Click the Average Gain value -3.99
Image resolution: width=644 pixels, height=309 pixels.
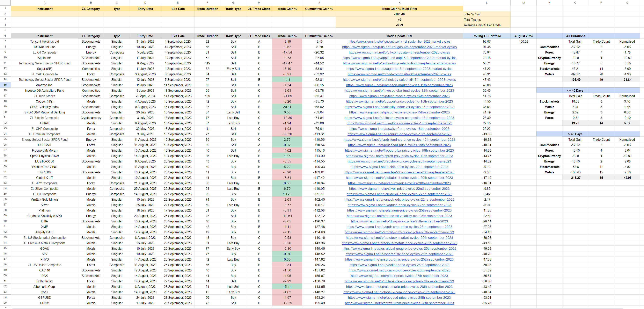399,25
